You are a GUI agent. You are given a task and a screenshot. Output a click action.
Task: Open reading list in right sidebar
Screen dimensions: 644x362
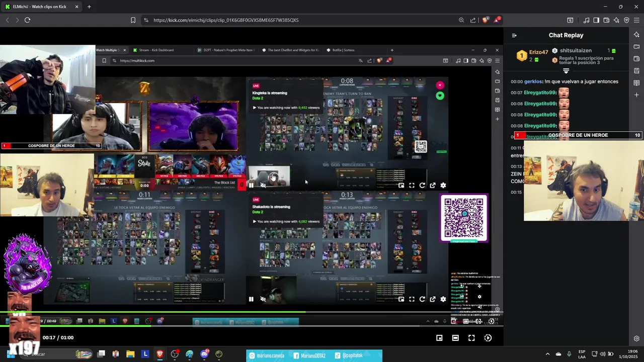pyautogui.click(x=636, y=83)
